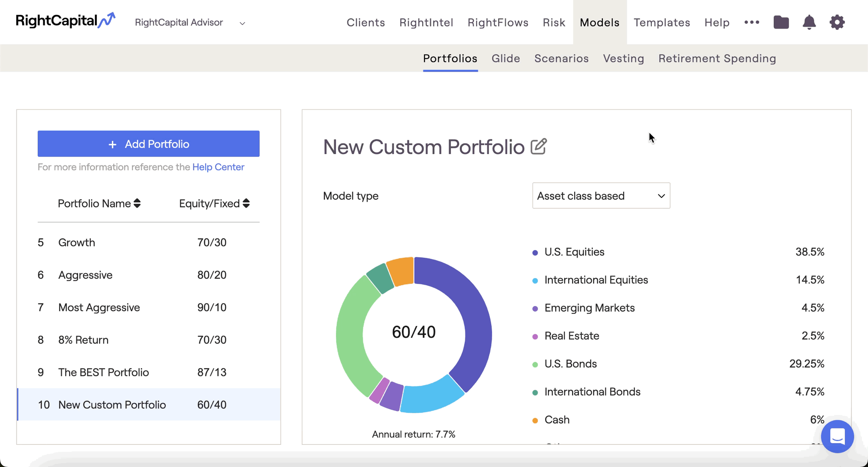Navigate to the Risk section

(554, 23)
